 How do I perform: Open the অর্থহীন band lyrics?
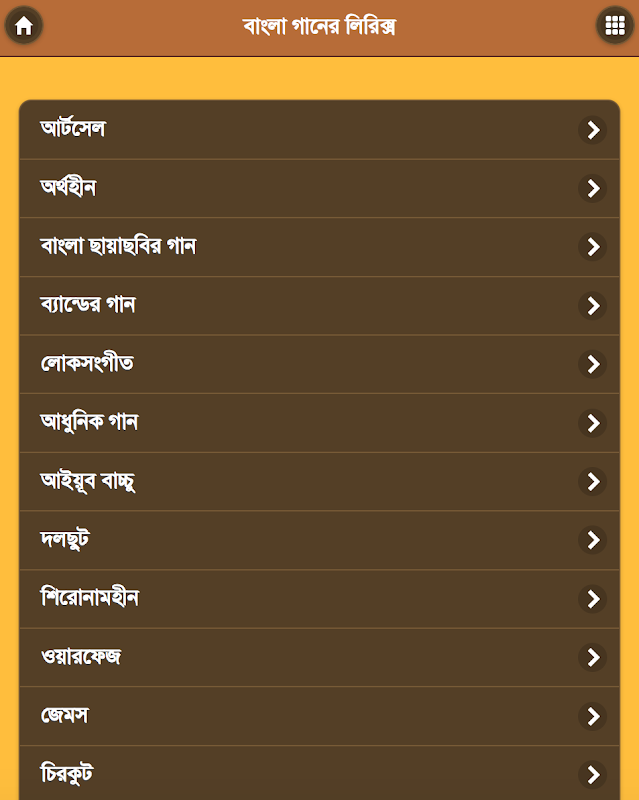tap(68, 188)
